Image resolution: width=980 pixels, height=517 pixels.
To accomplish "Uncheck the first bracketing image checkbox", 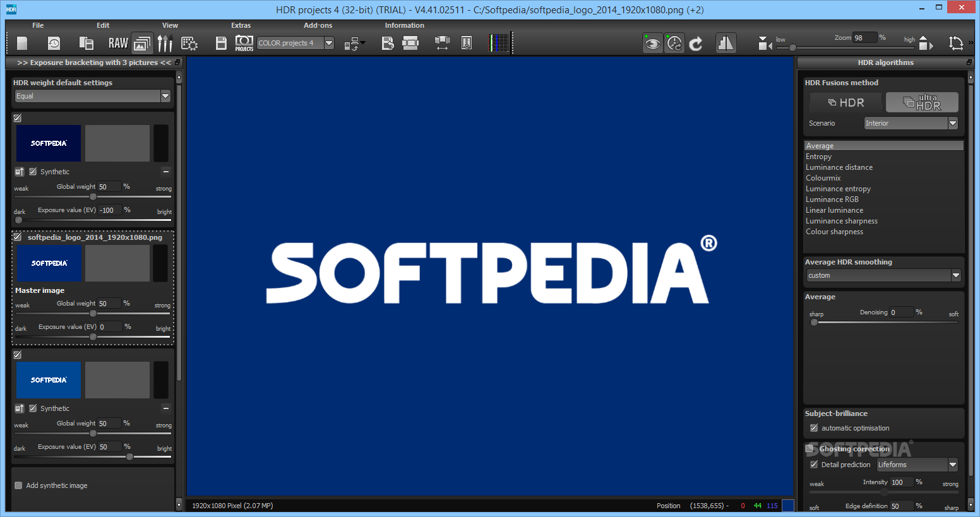I will 18,118.
